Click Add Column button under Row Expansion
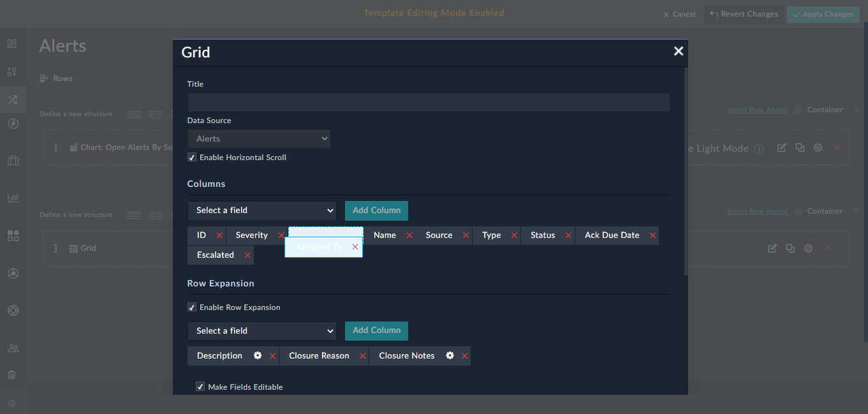The width and height of the screenshot is (868, 414). pyautogui.click(x=376, y=330)
